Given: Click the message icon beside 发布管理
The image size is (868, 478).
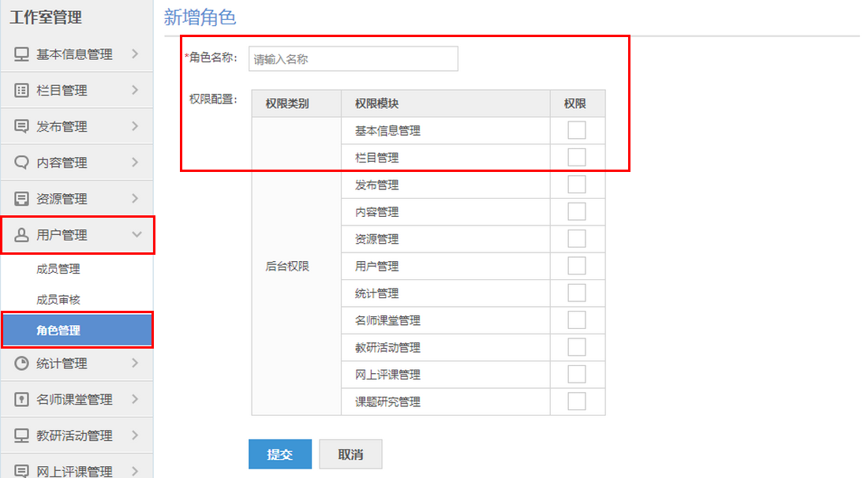Looking at the screenshot, I should pyautogui.click(x=22, y=126).
